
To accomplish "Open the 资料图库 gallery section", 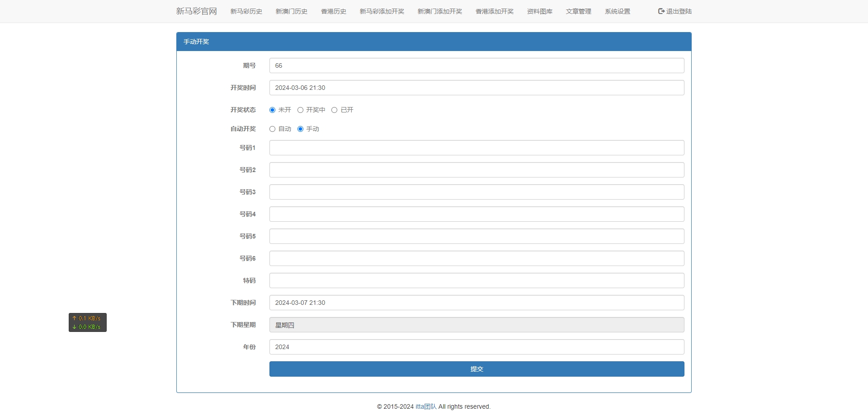I will coord(539,11).
